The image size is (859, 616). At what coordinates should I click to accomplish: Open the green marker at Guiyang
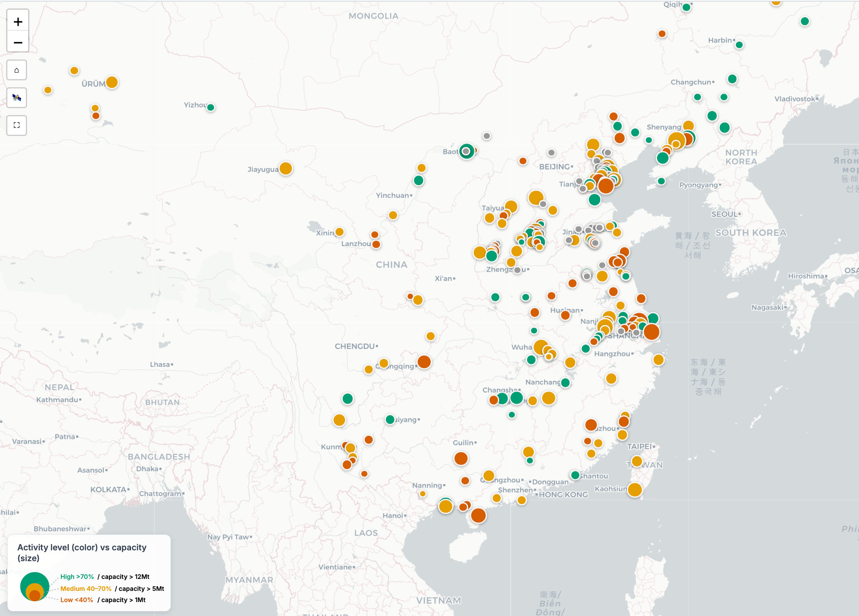390,419
